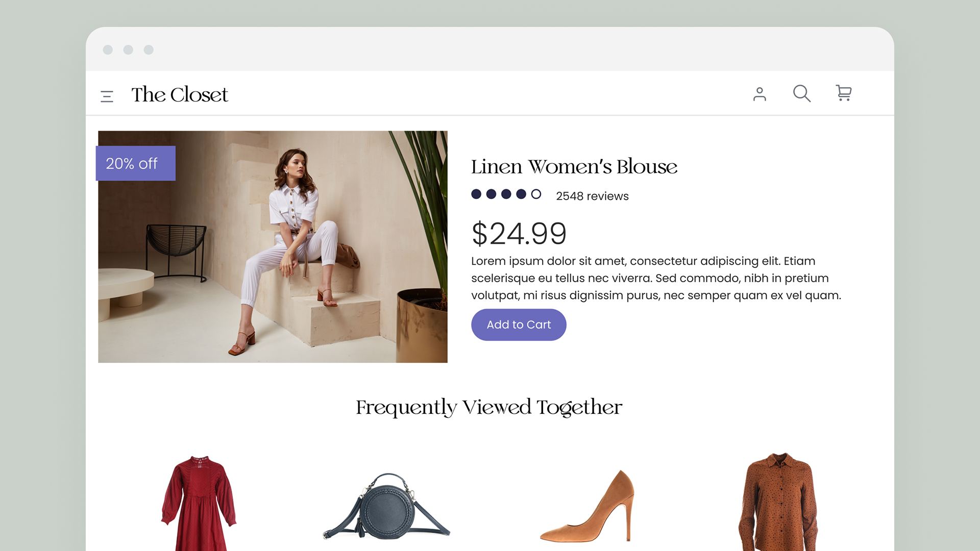View the red dress product
The height and width of the screenshot is (551, 980).
click(x=199, y=503)
